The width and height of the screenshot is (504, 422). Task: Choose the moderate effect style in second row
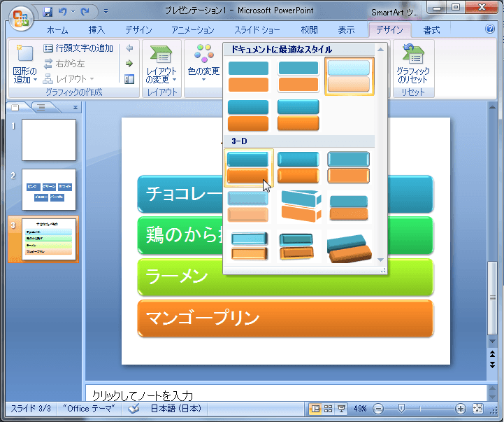tap(248, 115)
